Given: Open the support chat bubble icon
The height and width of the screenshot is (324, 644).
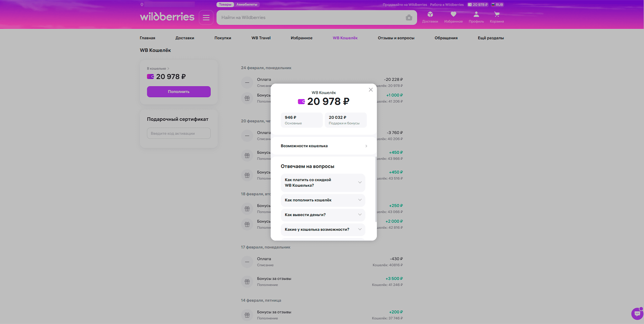Looking at the screenshot, I should click(x=637, y=314).
